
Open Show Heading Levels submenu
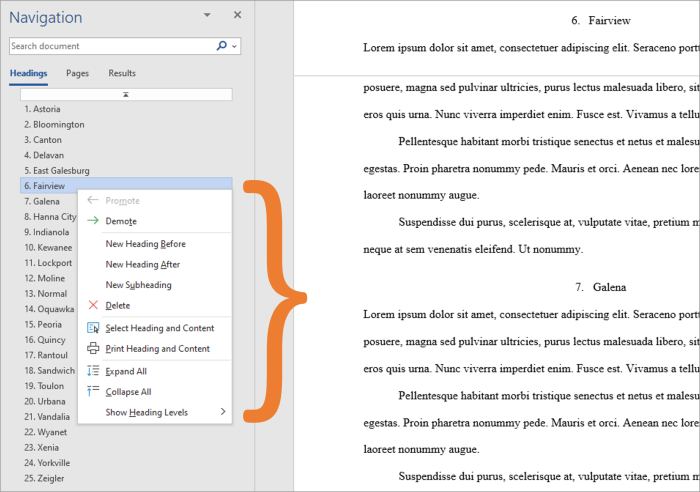(x=155, y=412)
